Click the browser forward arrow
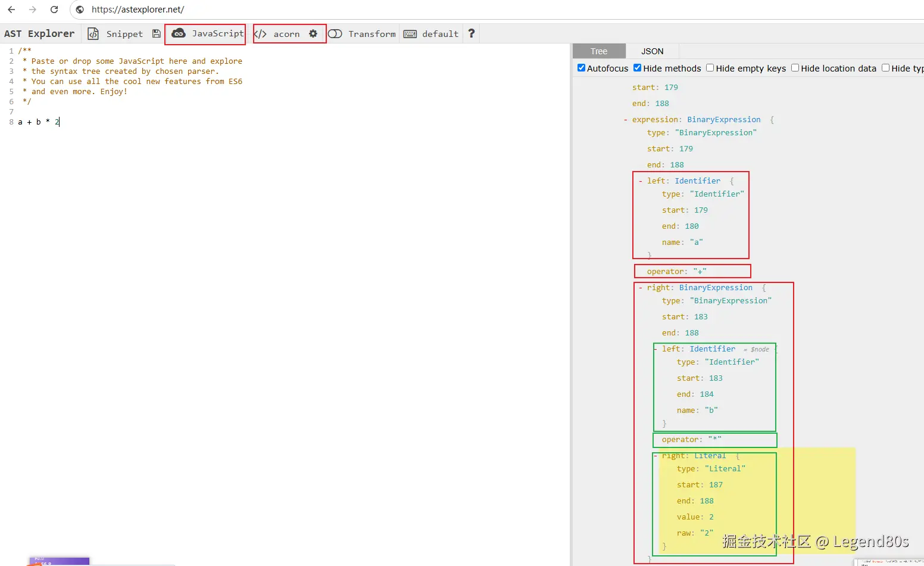The width and height of the screenshot is (924, 566). 33,10
